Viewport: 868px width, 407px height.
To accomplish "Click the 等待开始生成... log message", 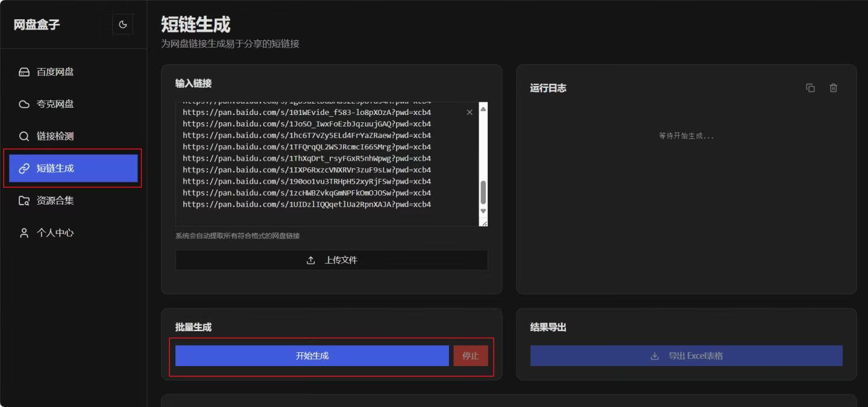I will pos(686,136).
